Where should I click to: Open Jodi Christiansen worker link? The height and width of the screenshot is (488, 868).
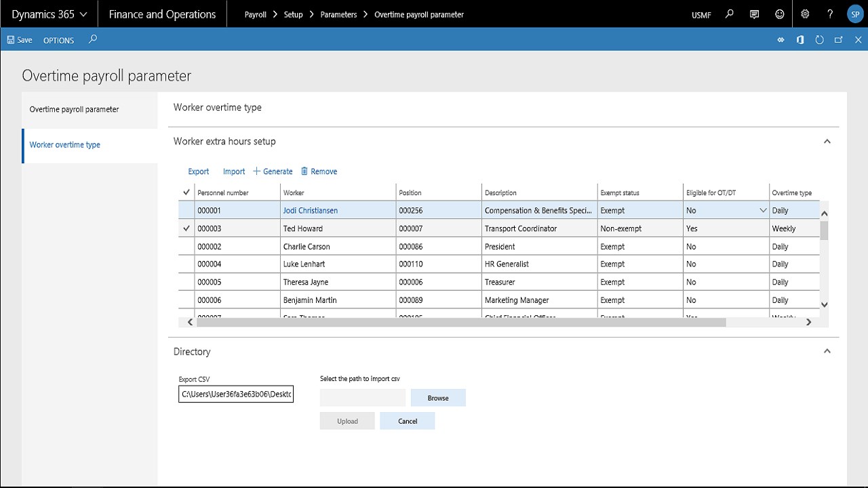[310, 211]
